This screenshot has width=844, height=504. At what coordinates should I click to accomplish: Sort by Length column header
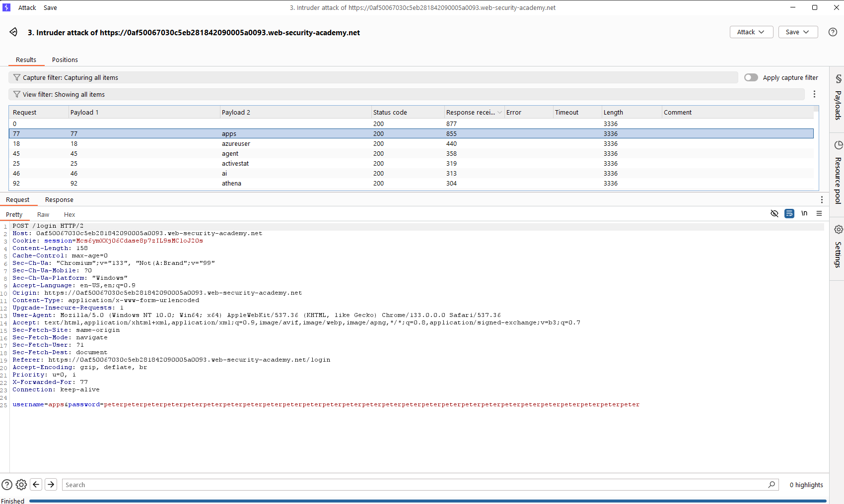point(632,113)
